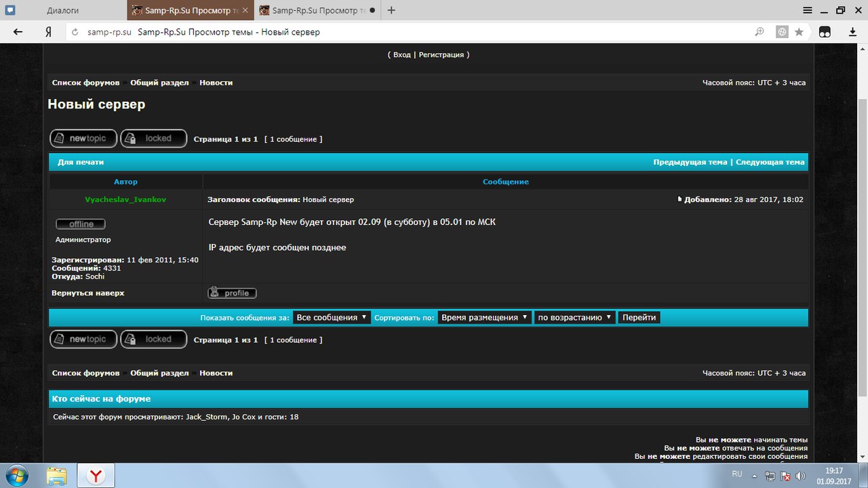Open author profile via the profile button
Screen dimensions: 868x488
pyautogui.click(x=232, y=293)
